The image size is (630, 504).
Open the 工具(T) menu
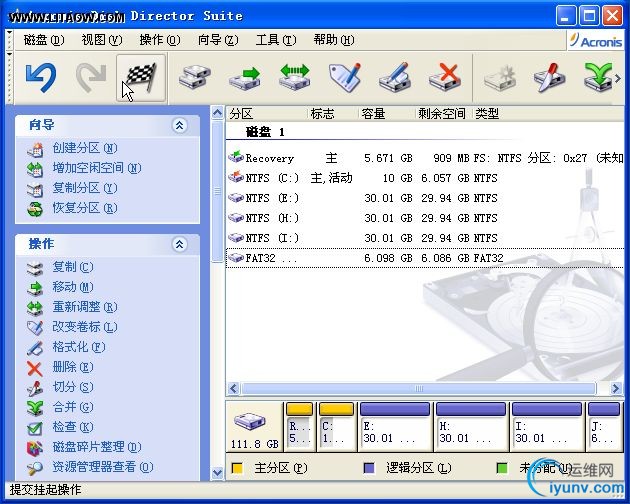[x=276, y=40]
